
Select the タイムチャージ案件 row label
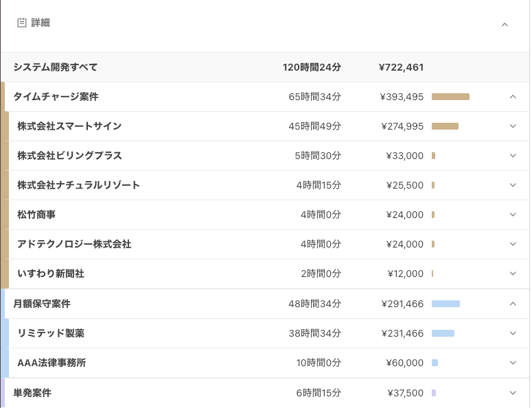[56, 97]
